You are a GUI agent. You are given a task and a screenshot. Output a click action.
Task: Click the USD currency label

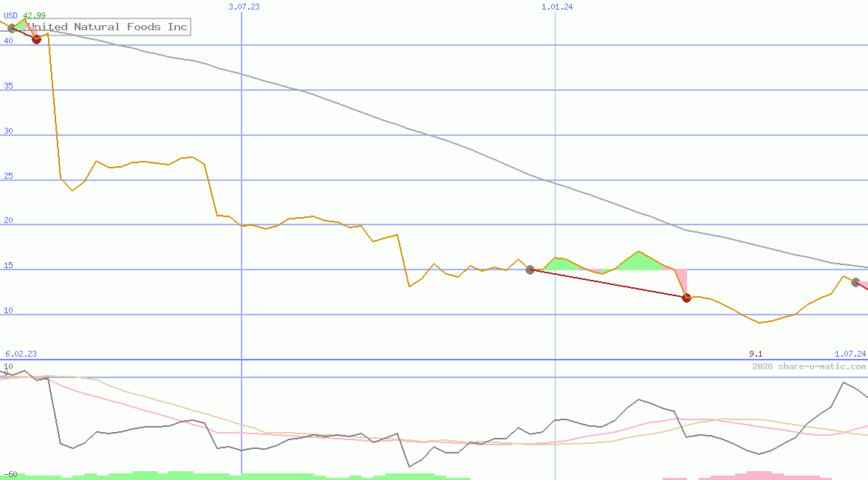click(x=10, y=16)
